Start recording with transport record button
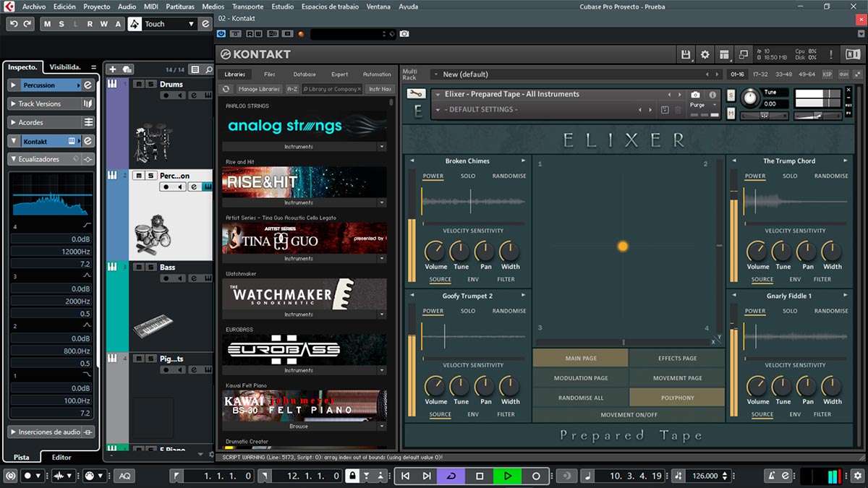This screenshot has height=488, width=868. [536, 476]
